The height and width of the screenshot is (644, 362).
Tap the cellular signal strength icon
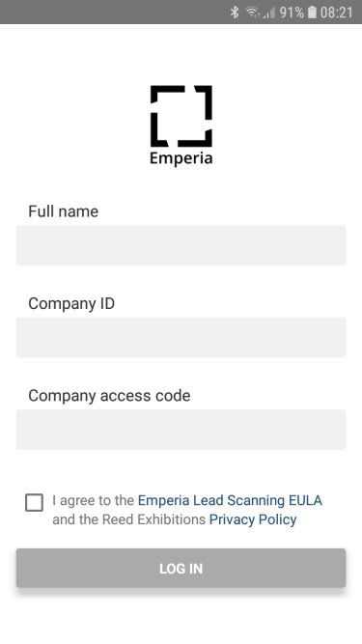268,14
